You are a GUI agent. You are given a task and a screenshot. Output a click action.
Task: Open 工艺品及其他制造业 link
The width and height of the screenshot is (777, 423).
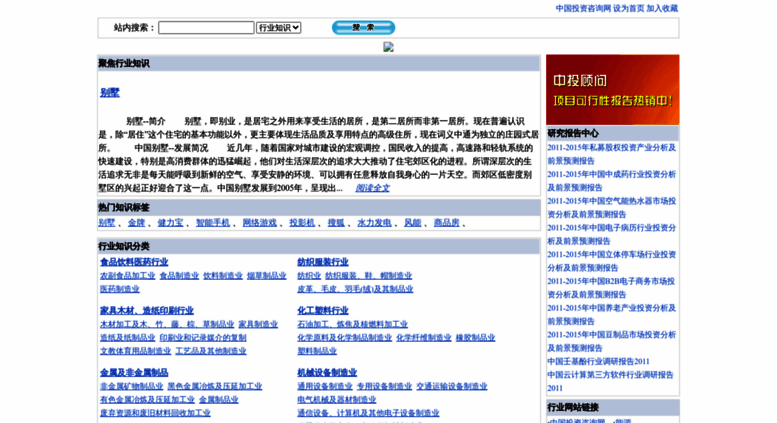pos(211,351)
